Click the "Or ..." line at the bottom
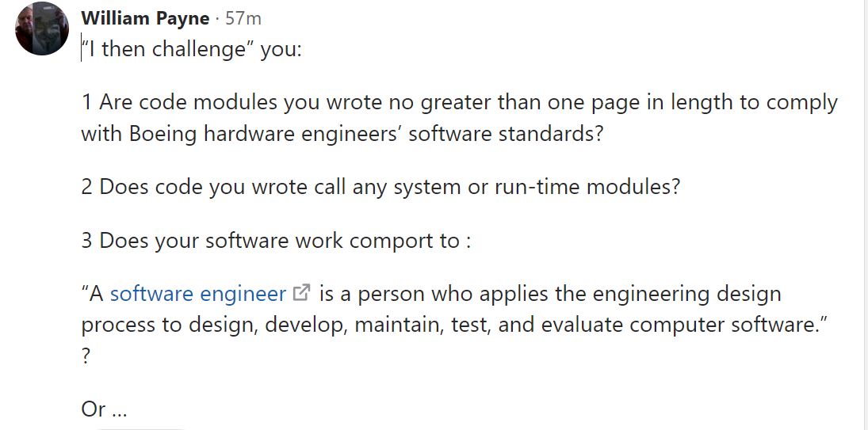 click(x=104, y=409)
